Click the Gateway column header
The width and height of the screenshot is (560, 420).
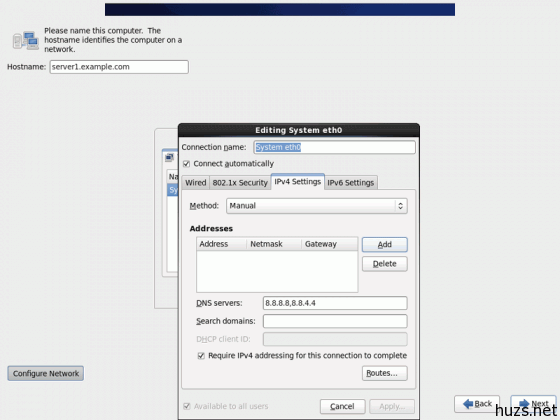pos(329,244)
